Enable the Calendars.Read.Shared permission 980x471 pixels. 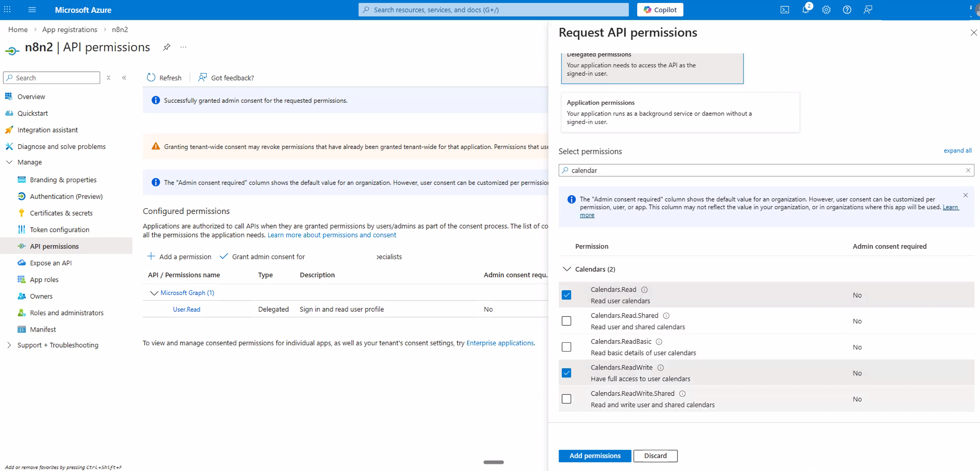pyautogui.click(x=567, y=321)
